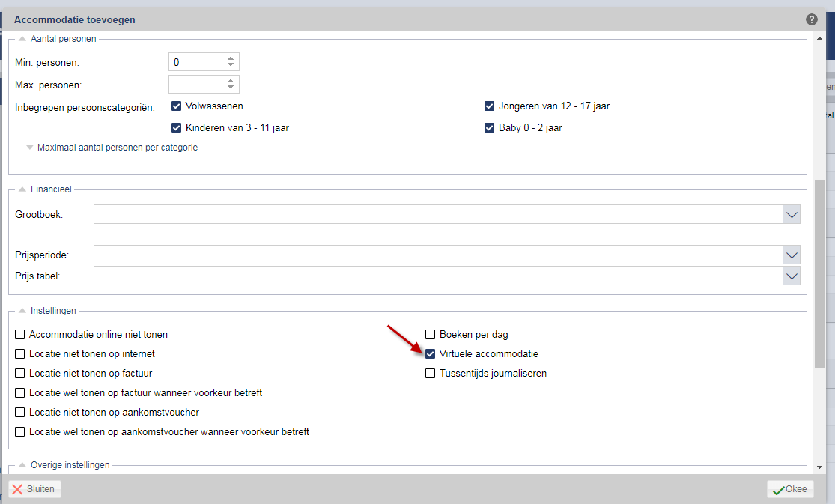
Task: Increase Max. personen with up arrow
Action: (x=231, y=81)
